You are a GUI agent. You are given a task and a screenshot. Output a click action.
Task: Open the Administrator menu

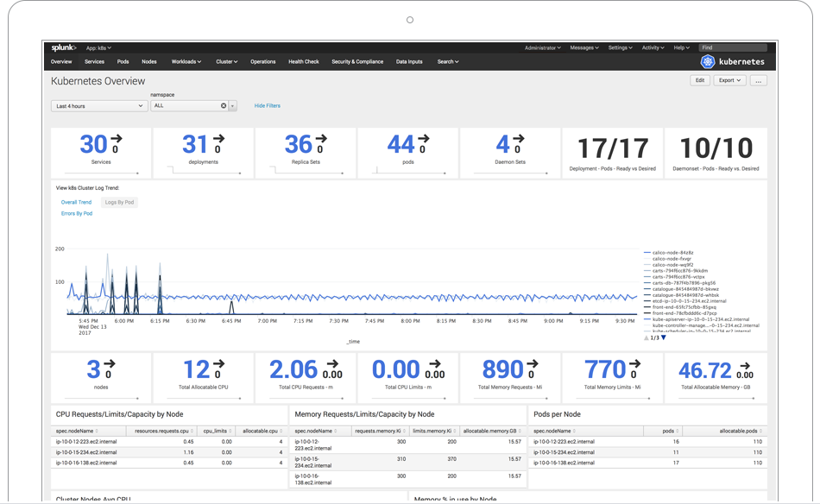pyautogui.click(x=543, y=47)
